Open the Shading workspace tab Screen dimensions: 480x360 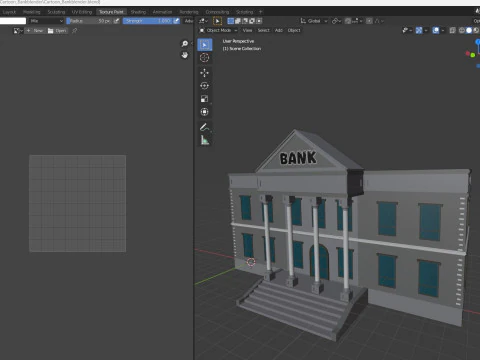(x=138, y=12)
